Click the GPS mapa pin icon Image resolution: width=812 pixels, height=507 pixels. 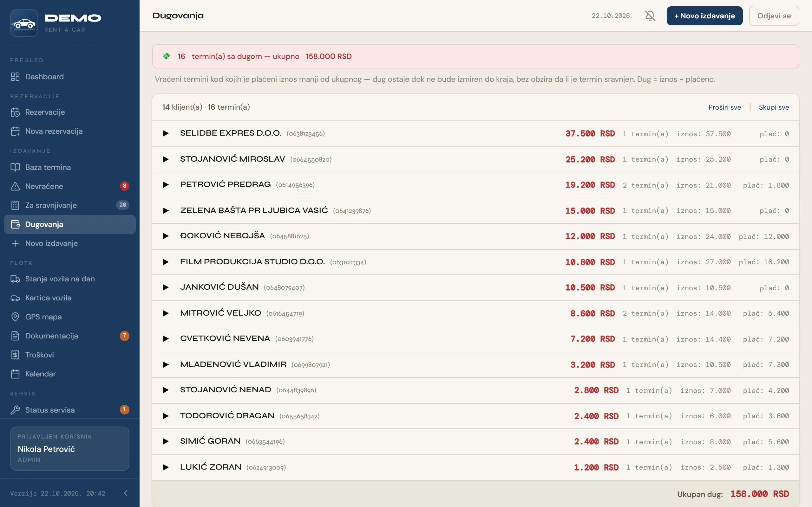[15, 317]
